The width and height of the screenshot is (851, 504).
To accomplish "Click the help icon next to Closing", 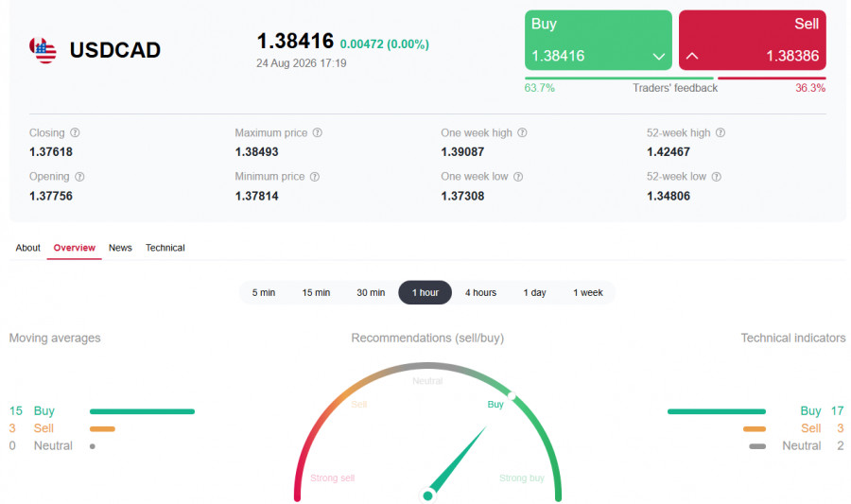I will pos(75,132).
